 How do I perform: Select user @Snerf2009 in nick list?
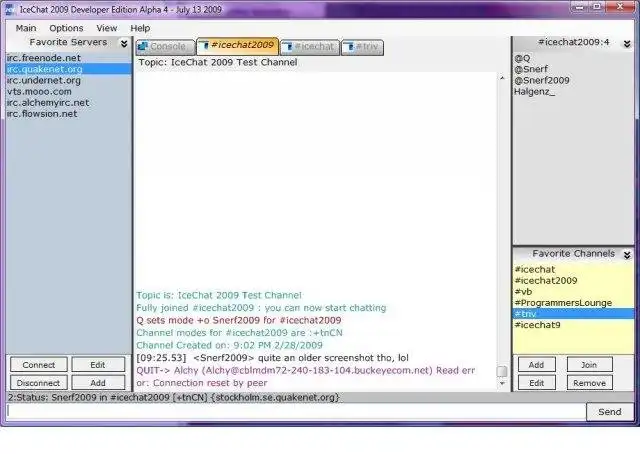573,80
